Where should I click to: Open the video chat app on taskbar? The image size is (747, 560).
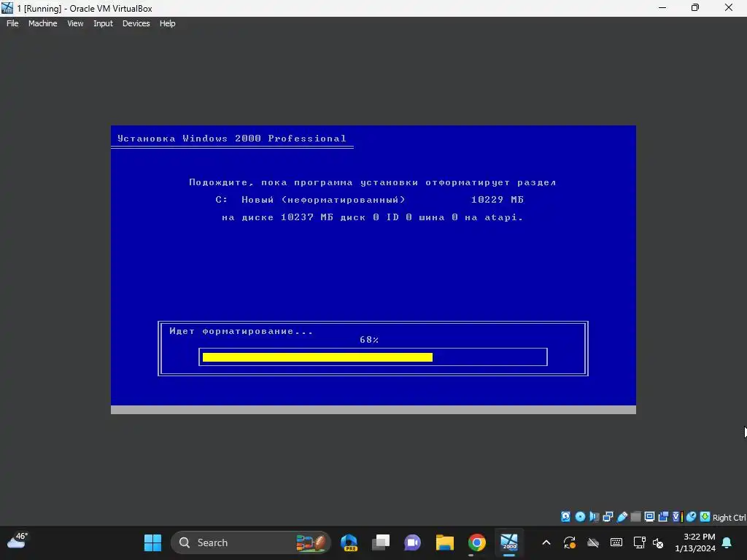pos(413,542)
